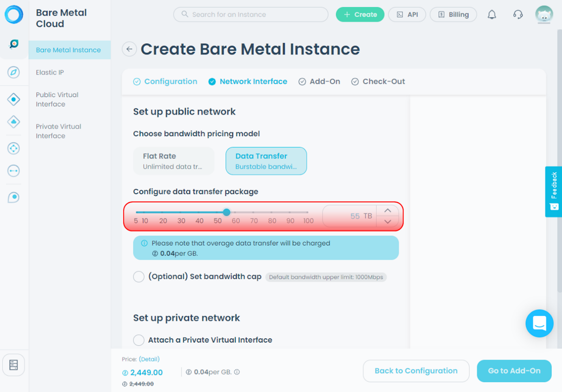Choose the Flat Rate pricing model
The height and width of the screenshot is (392, 562).
pyautogui.click(x=174, y=161)
